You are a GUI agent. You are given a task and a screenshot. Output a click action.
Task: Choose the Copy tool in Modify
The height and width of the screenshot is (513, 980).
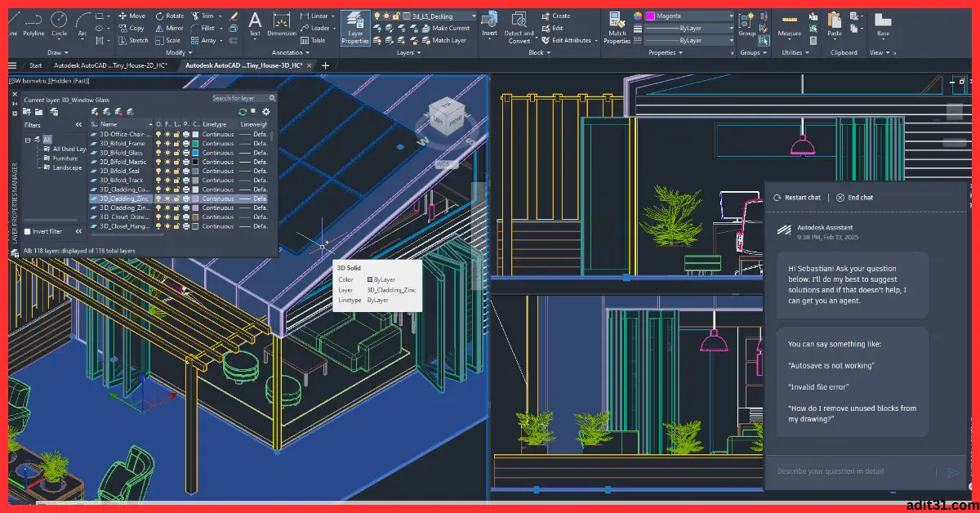click(131, 28)
